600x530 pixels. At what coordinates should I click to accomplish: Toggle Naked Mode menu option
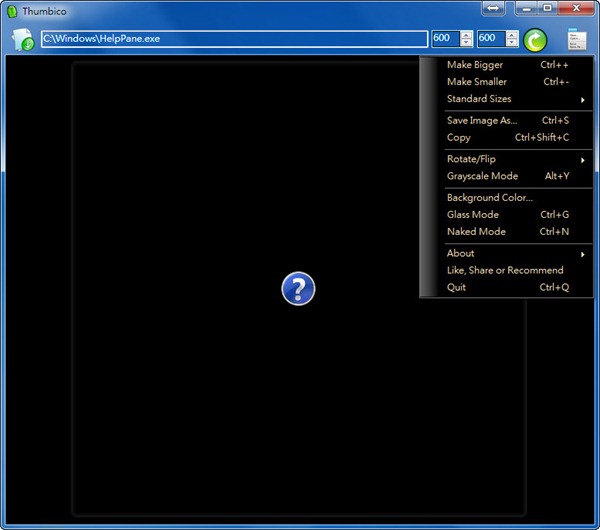[x=476, y=231]
